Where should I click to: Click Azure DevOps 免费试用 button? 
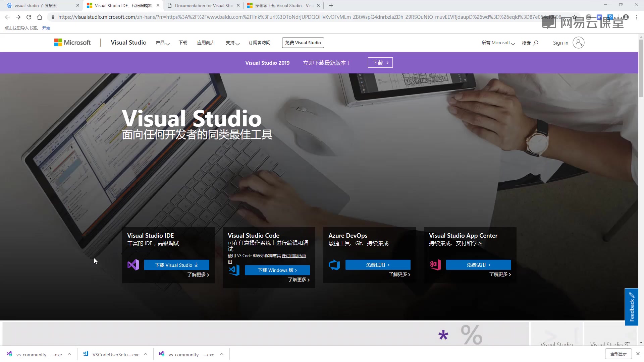click(378, 265)
